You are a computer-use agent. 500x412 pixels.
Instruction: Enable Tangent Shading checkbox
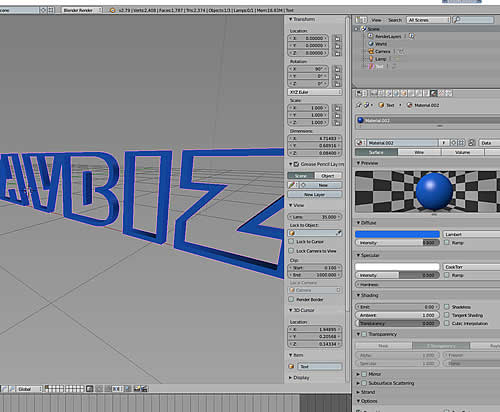click(447, 315)
